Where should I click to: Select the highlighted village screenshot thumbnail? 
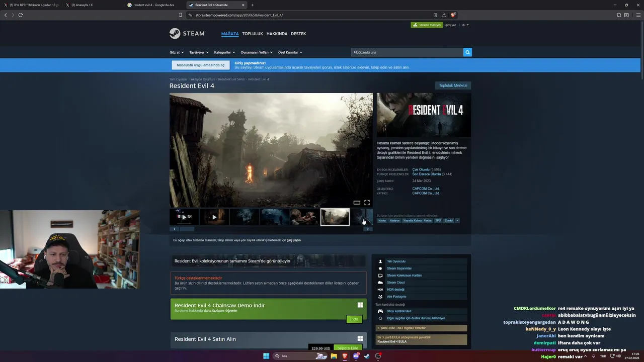(335, 217)
